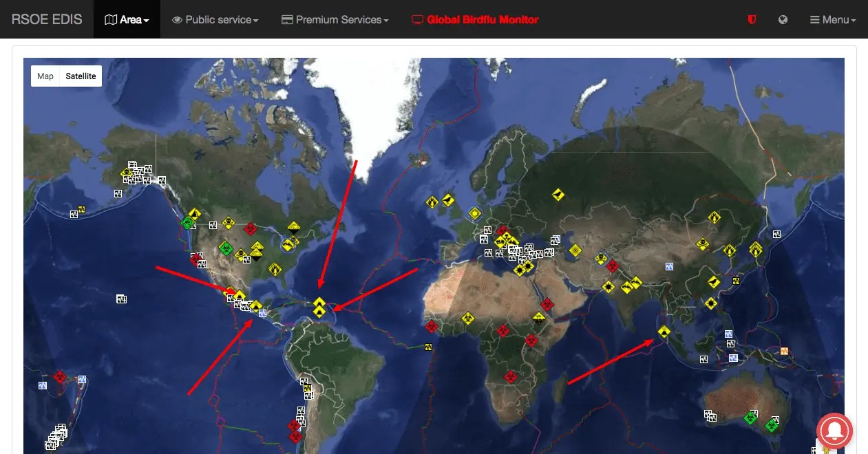Viewport: 868px width, 454px height.
Task: Select the yellow explosion marker near Caspian Sea
Action: pyautogui.click(x=575, y=250)
